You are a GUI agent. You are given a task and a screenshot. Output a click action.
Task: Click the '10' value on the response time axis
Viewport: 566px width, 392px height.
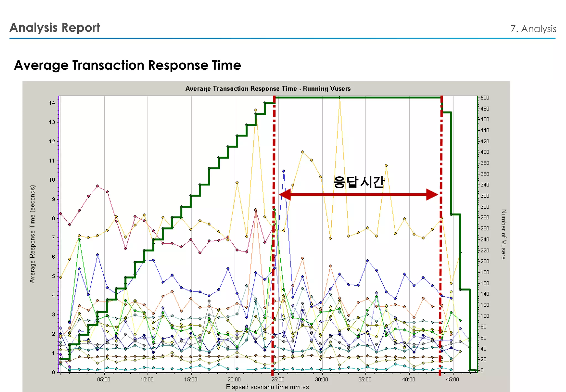[x=52, y=180]
